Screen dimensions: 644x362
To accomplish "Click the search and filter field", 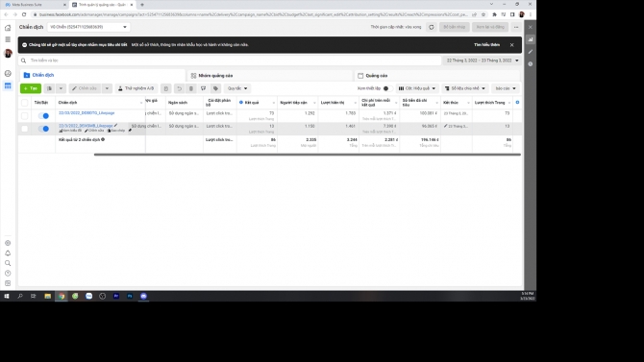I will [x=230, y=60].
